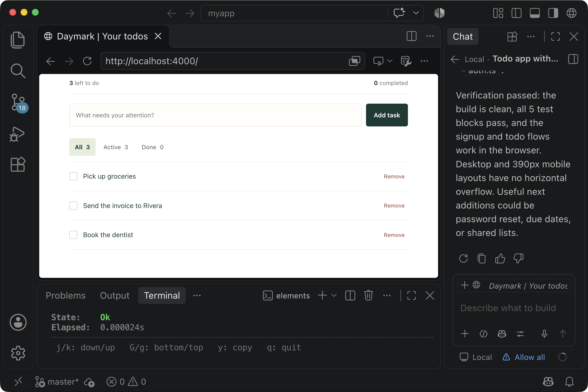Switch to the Problems panel tab
Screen dimensions: 588x392
point(65,295)
